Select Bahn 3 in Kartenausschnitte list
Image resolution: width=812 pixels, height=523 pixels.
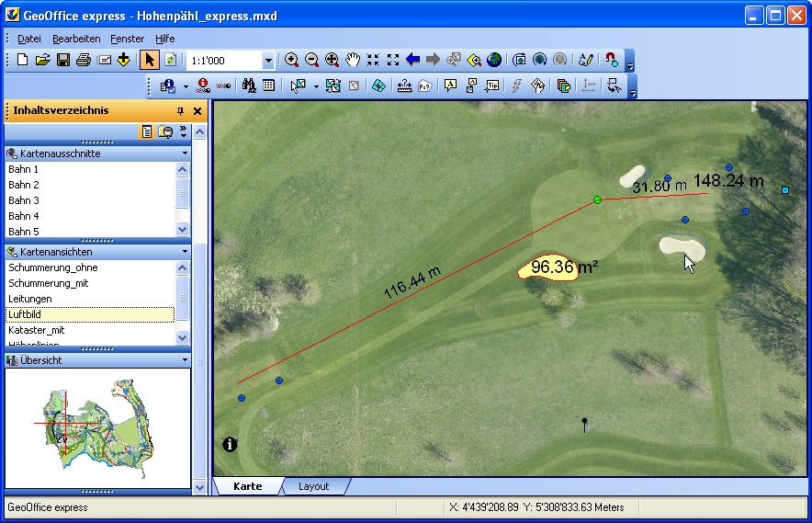(x=24, y=200)
